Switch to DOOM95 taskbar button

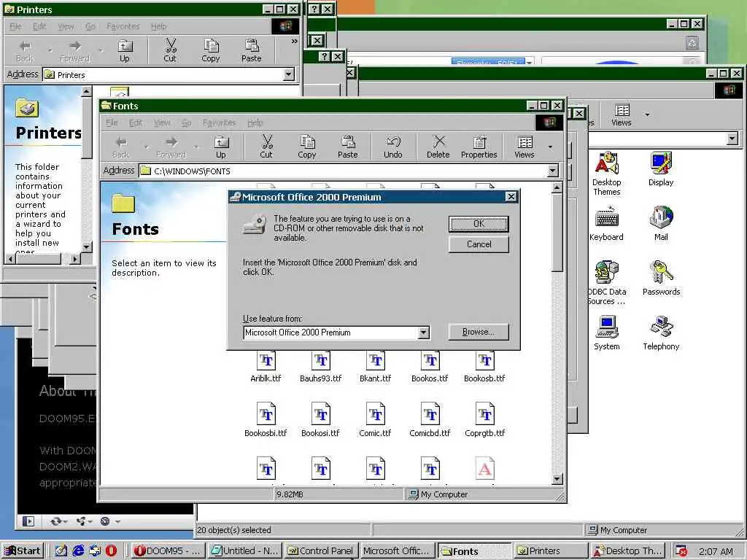[168, 551]
